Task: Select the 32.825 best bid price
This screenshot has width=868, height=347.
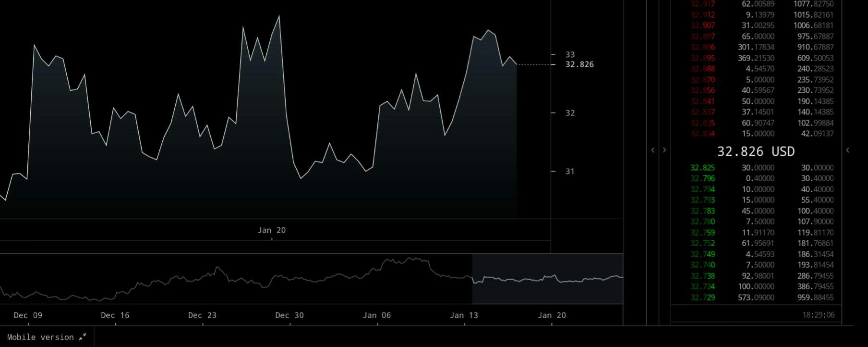Action: pyautogui.click(x=702, y=168)
